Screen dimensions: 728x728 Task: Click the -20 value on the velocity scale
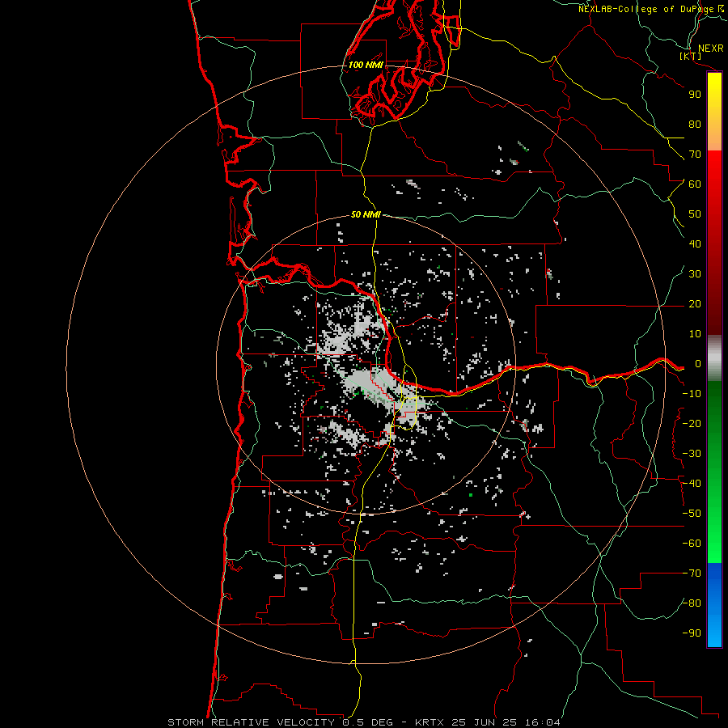pos(692,424)
